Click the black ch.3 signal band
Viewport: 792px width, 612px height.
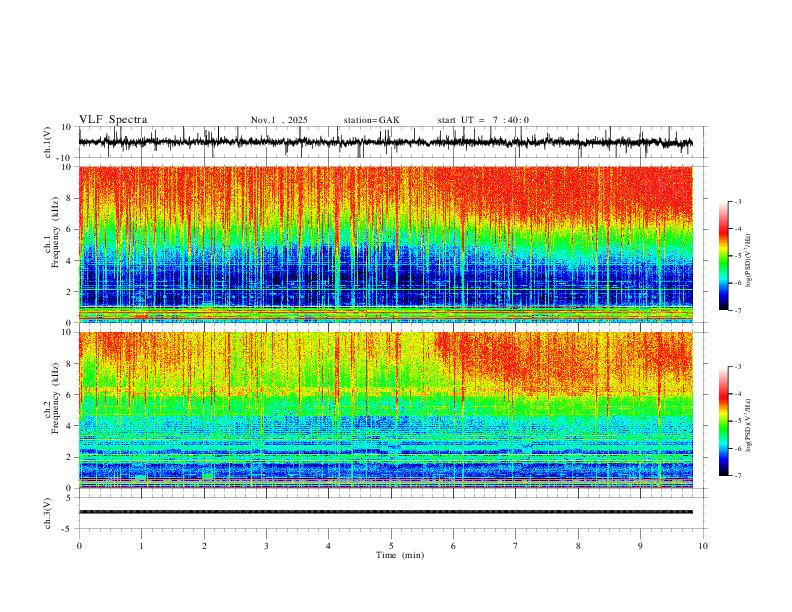(x=385, y=512)
